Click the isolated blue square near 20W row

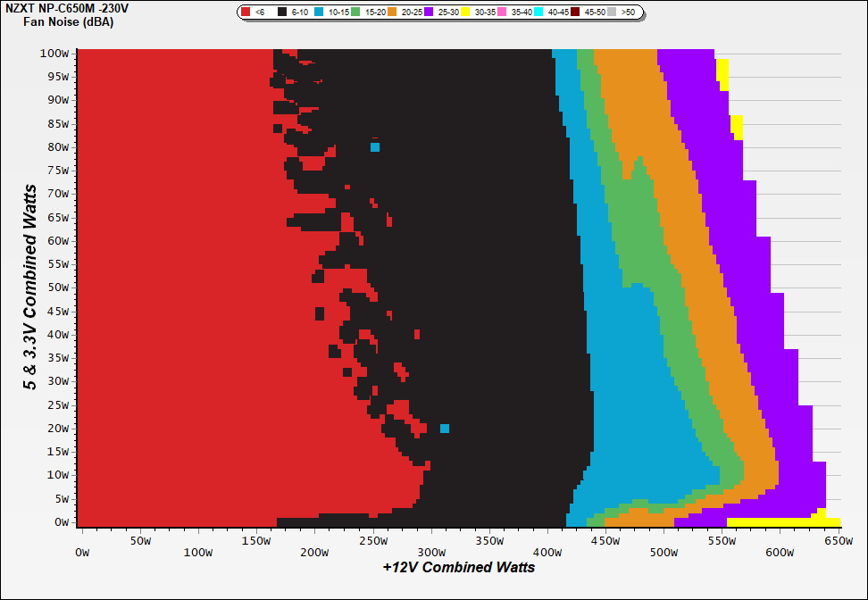(444, 429)
